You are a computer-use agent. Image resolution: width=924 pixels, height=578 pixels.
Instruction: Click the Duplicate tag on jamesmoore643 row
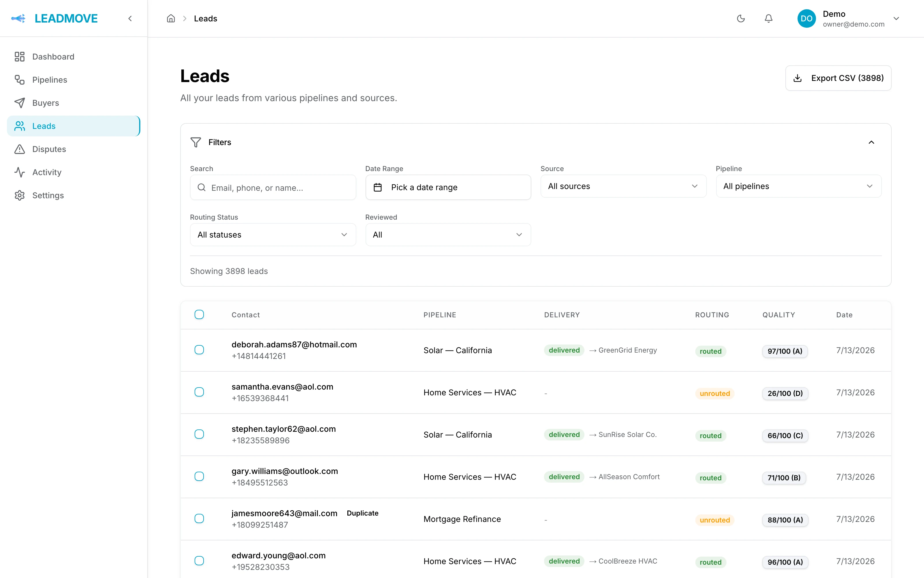[x=362, y=513]
